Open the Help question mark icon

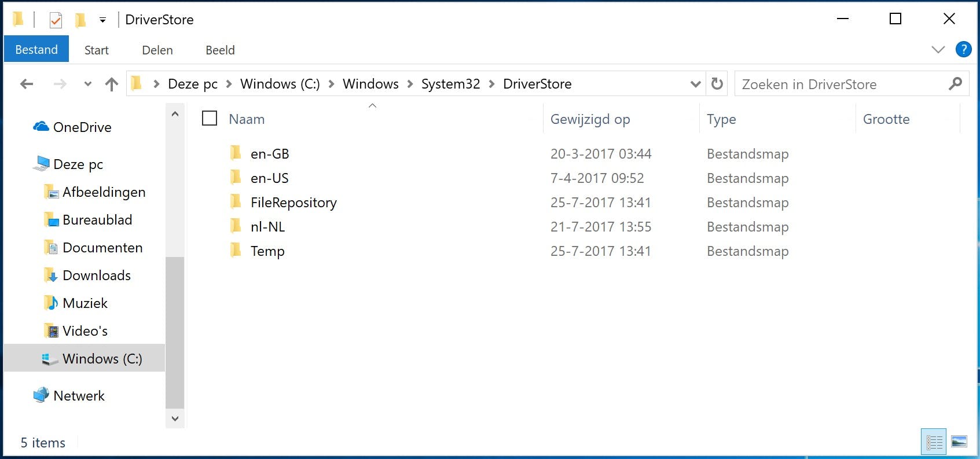[x=963, y=50]
